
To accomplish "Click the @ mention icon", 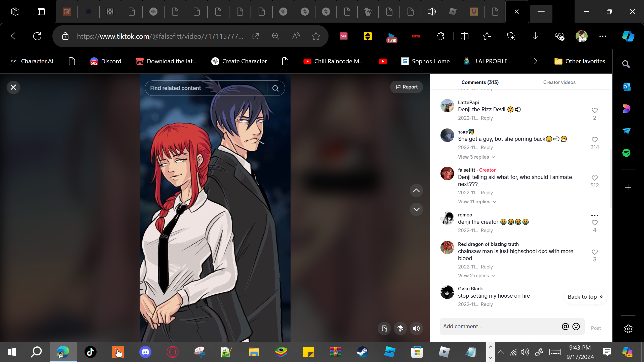I will [x=565, y=326].
